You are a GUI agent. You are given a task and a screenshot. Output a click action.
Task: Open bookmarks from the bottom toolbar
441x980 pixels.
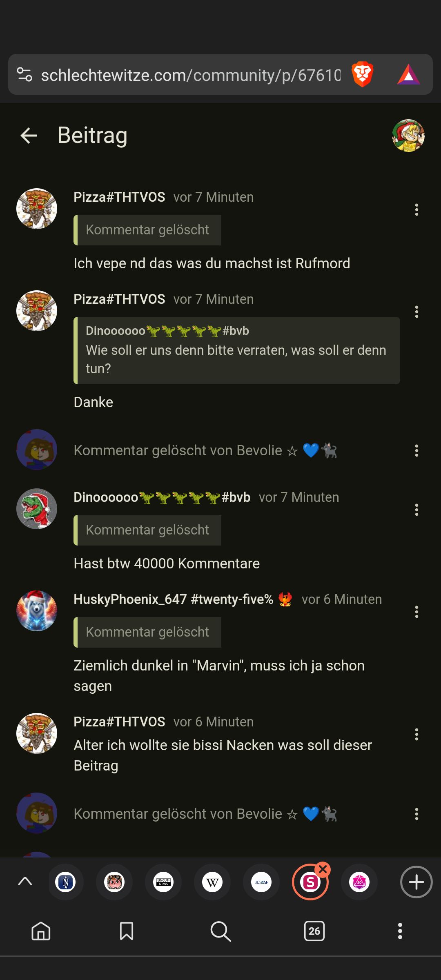(127, 931)
